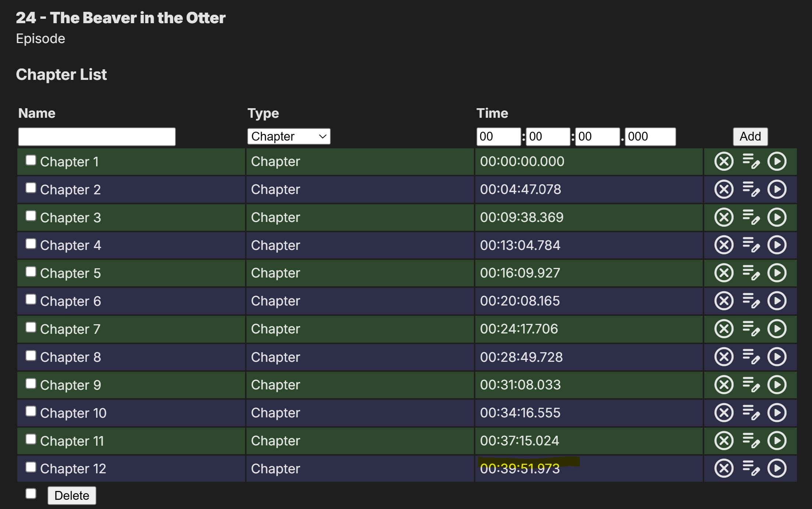
Task: Open the edit icon for Chapter 7
Action: 751,329
